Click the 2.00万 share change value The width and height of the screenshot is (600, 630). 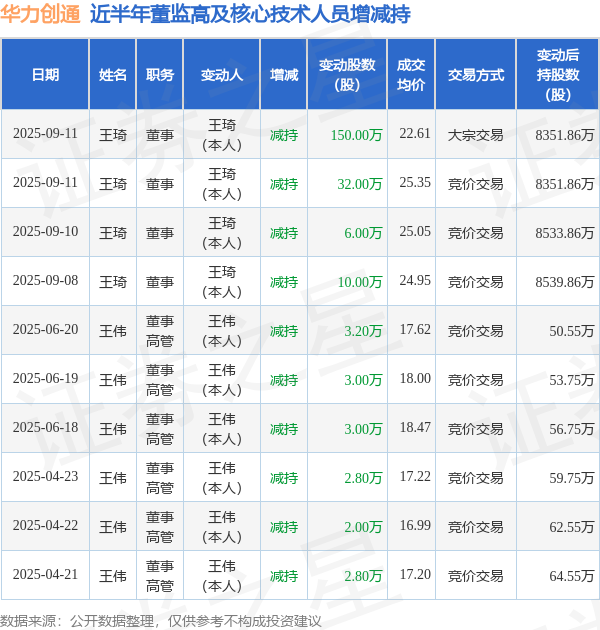coord(363,527)
